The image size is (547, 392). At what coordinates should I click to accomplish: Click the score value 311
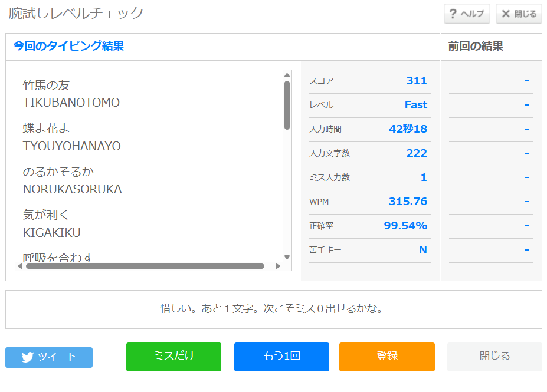[417, 81]
